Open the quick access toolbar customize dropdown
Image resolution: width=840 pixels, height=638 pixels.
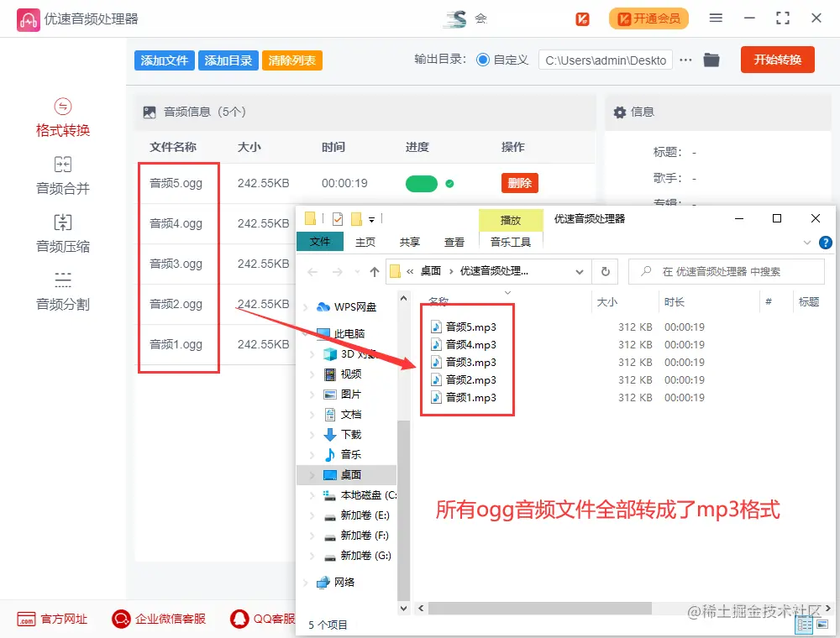coord(371,219)
